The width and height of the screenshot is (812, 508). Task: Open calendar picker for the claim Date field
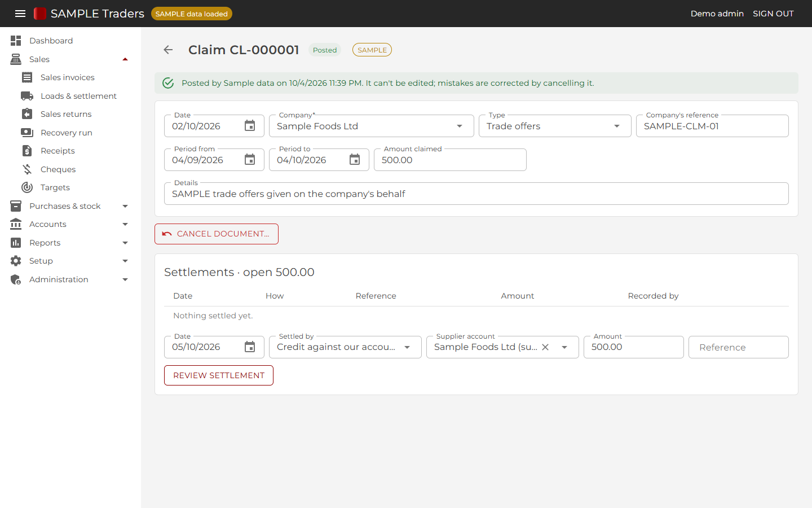pyautogui.click(x=250, y=126)
